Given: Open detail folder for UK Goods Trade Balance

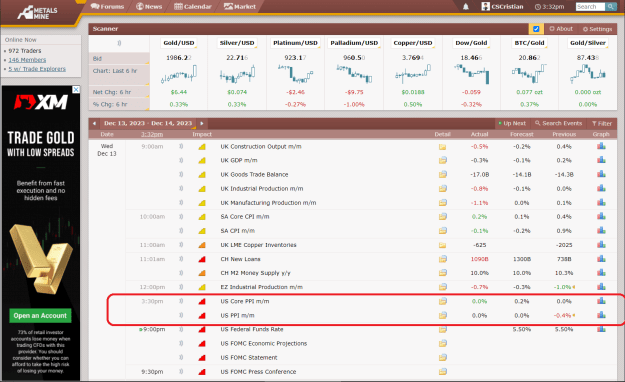Looking at the screenshot, I should coord(442,175).
